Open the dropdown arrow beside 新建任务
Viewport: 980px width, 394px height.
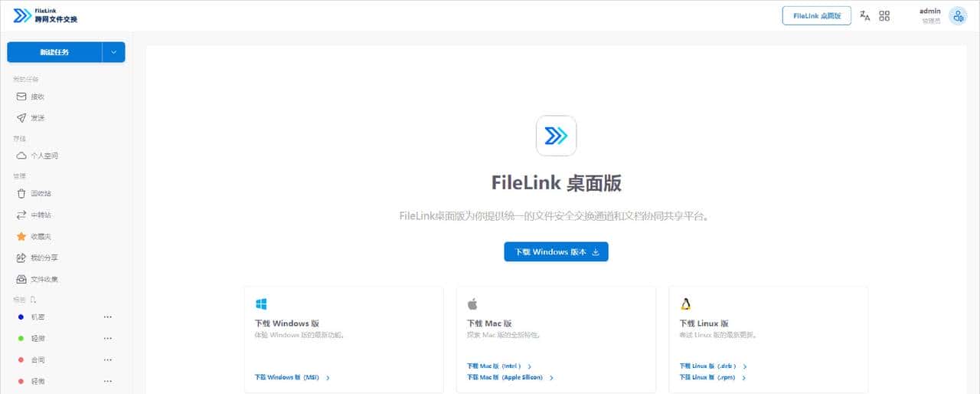click(x=113, y=52)
